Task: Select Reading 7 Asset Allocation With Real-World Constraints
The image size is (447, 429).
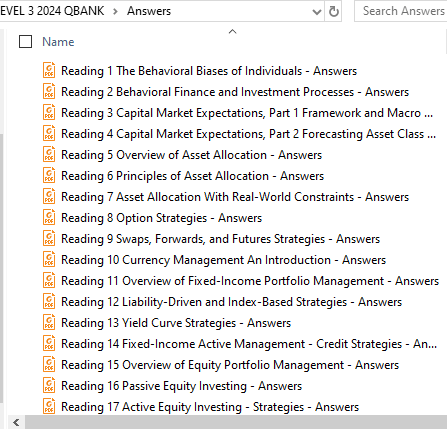Action: 235,197
